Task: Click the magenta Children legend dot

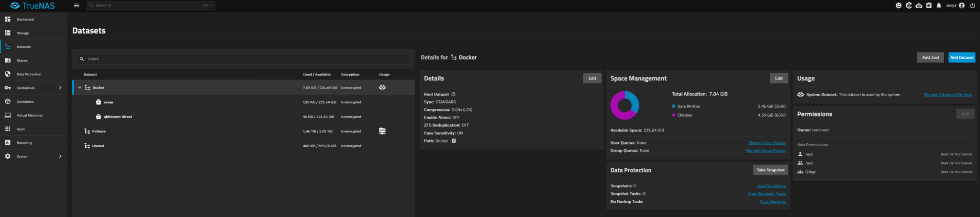Action: [x=674, y=115]
